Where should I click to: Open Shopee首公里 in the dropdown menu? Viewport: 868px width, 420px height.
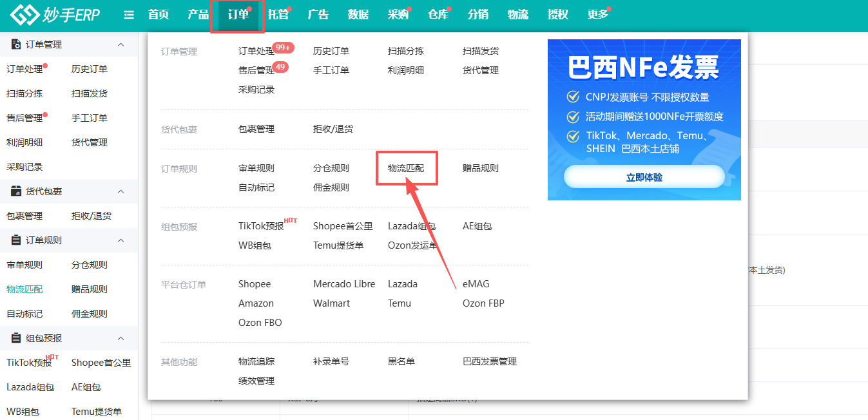pos(343,226)
